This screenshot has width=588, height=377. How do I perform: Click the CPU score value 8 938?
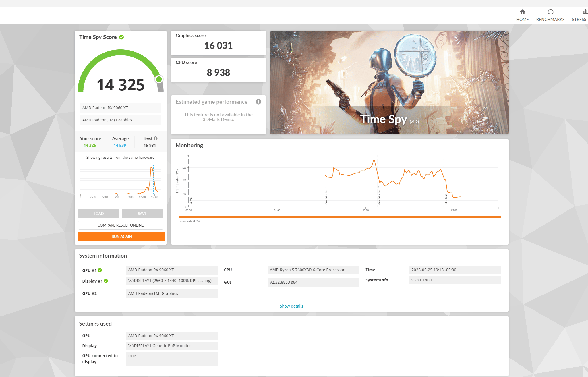pyautogui.click(x=218, y=72)
